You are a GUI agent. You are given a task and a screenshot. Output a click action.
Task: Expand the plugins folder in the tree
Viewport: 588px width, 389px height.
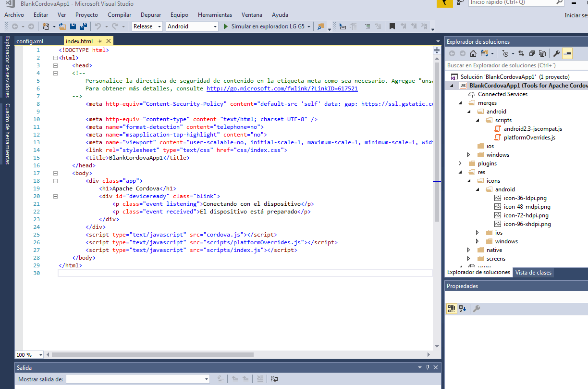pyautogui.click(x=460, y=163)
